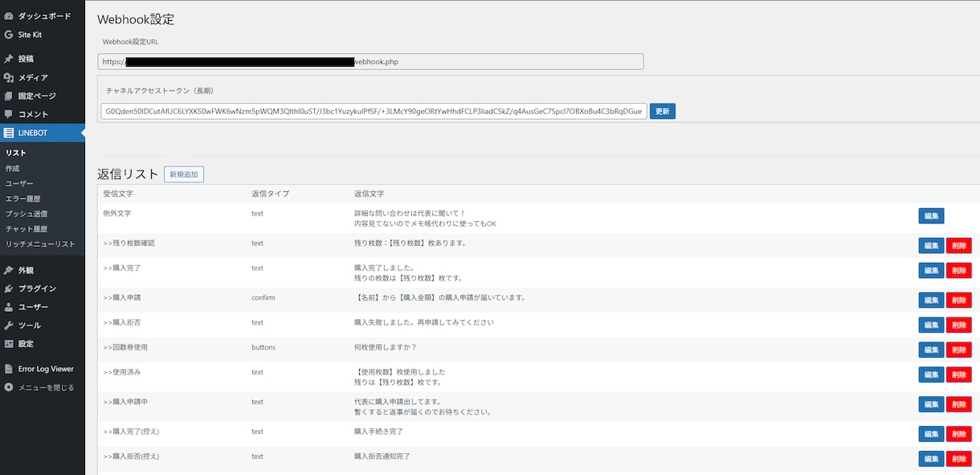The height and width of the screenshot is (475, 980).
Task: Click the settings icon beside 設定
Action: (8, 344)
